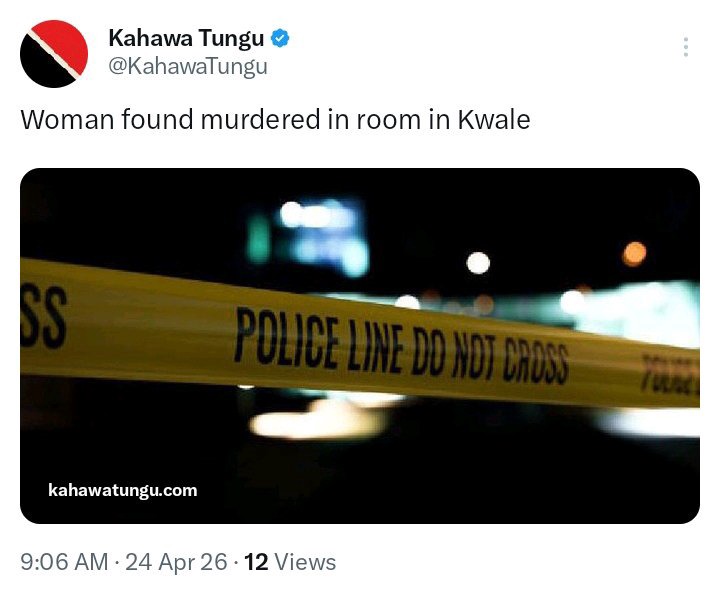The height and width of the screenshot is (589, 720).
Task: Open the three-dot more options menu
Action: [686, 47]
